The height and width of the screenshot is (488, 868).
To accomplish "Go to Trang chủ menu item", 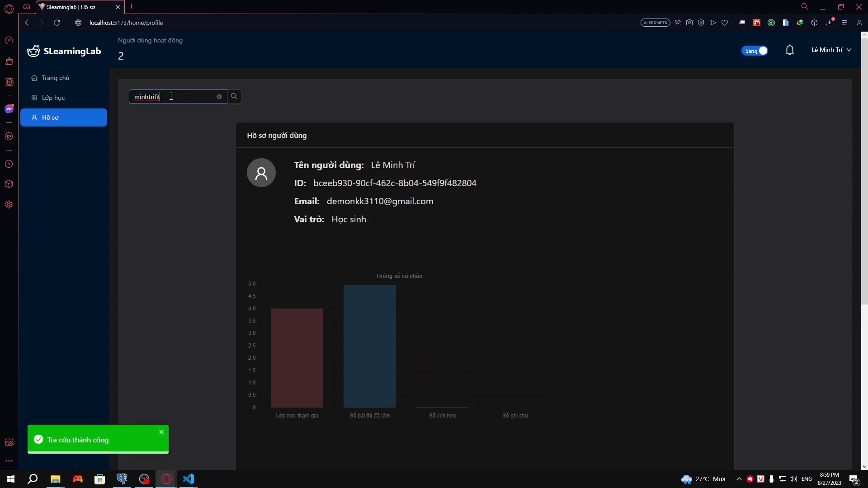I will 56,78.
